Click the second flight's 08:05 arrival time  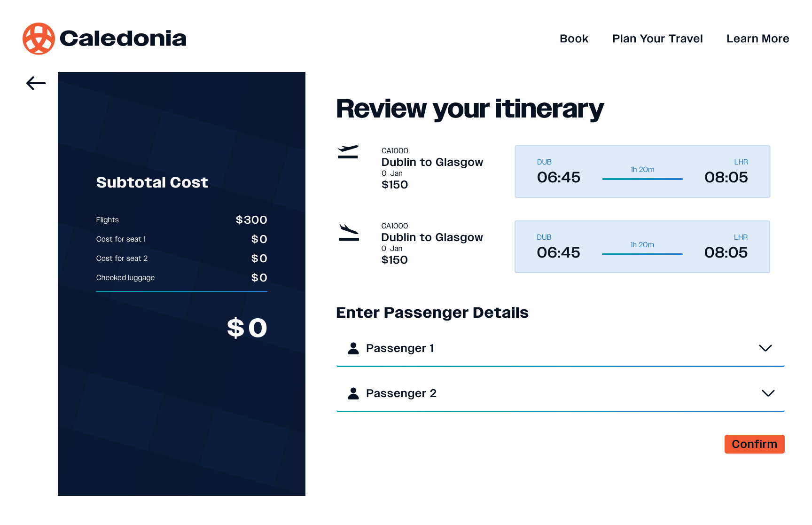pos(726,252)
